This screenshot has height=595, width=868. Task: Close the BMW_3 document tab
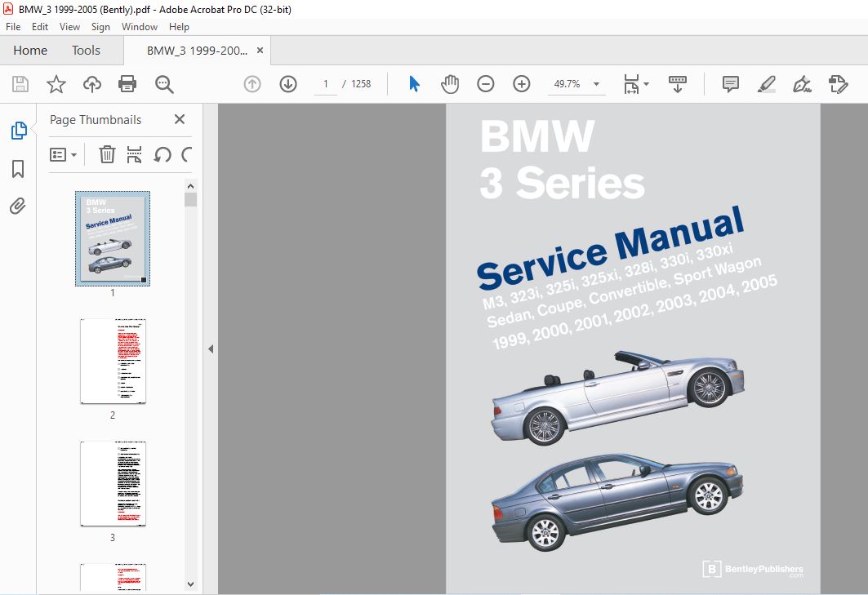(x=260, y=51)
